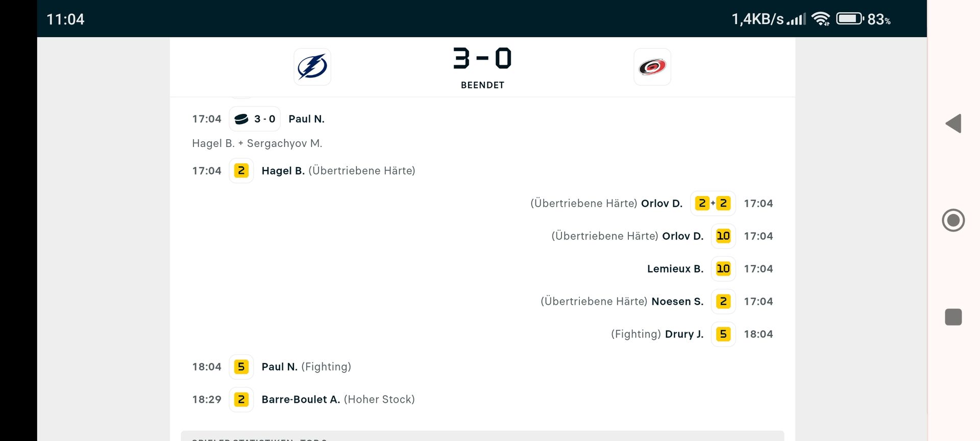Tap Barre-Boulet A. 2-minute penalty badge
This screenshot has height=441, width=980.
coord(241,399)
